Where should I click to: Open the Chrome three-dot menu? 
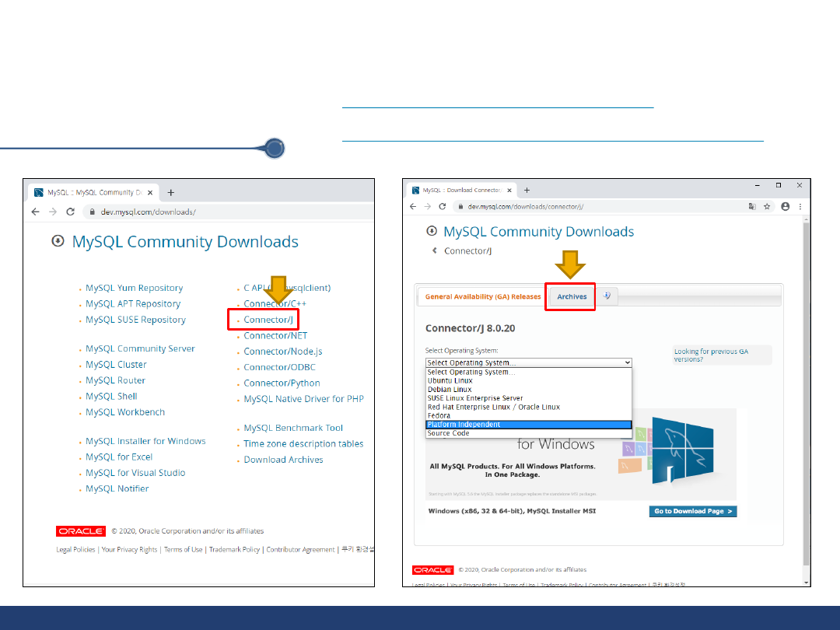coord(800,207)
